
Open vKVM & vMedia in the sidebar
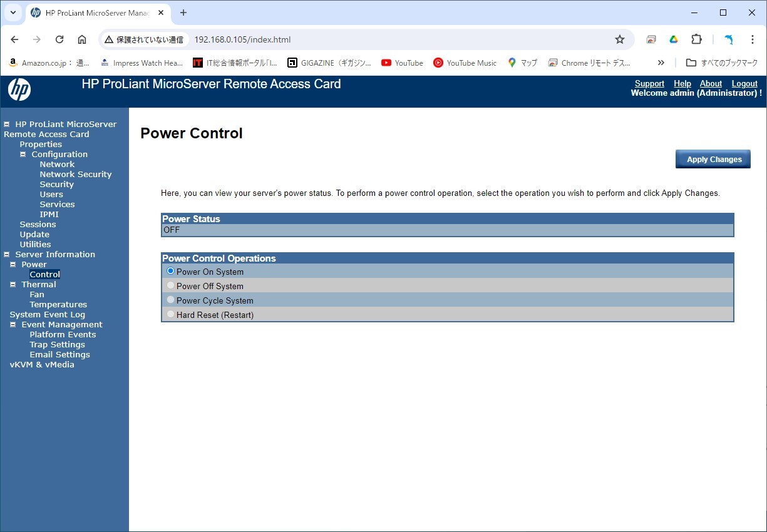click(42, 364)
